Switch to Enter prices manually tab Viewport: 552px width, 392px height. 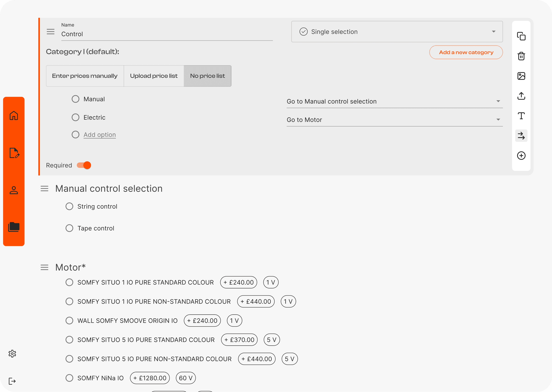(85, 76)
